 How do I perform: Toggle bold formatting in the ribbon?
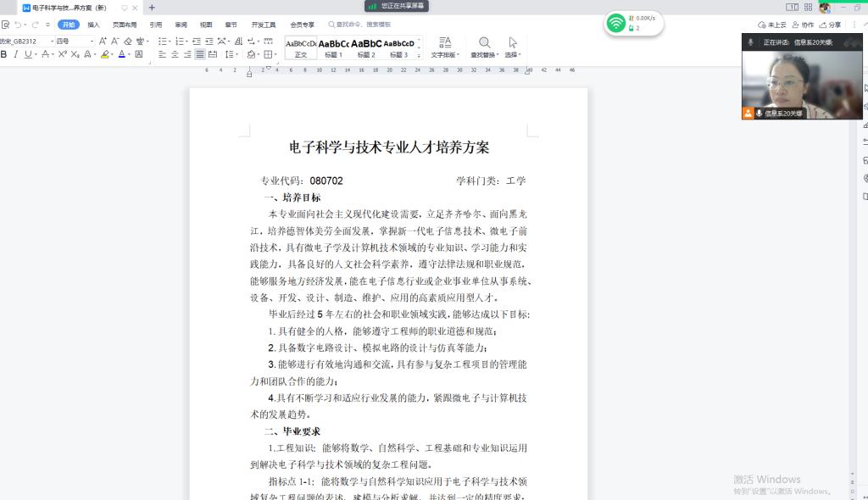[x=4, y=54]
